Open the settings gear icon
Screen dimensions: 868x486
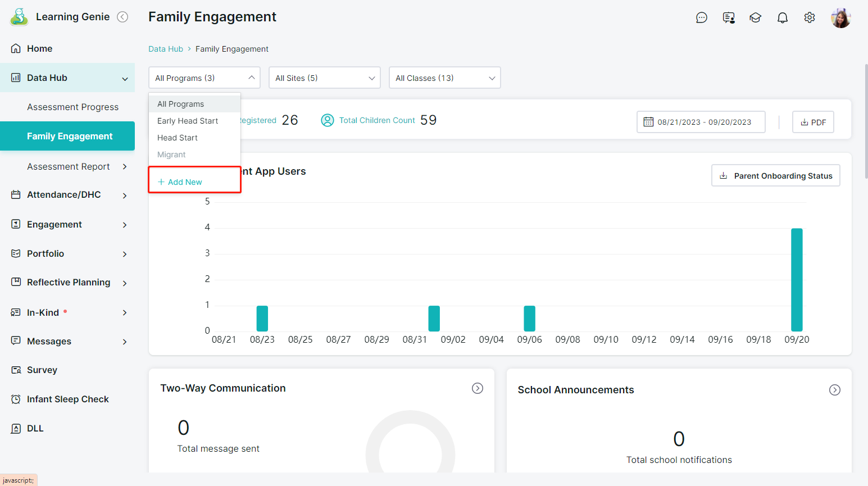(x=809, y=18)
